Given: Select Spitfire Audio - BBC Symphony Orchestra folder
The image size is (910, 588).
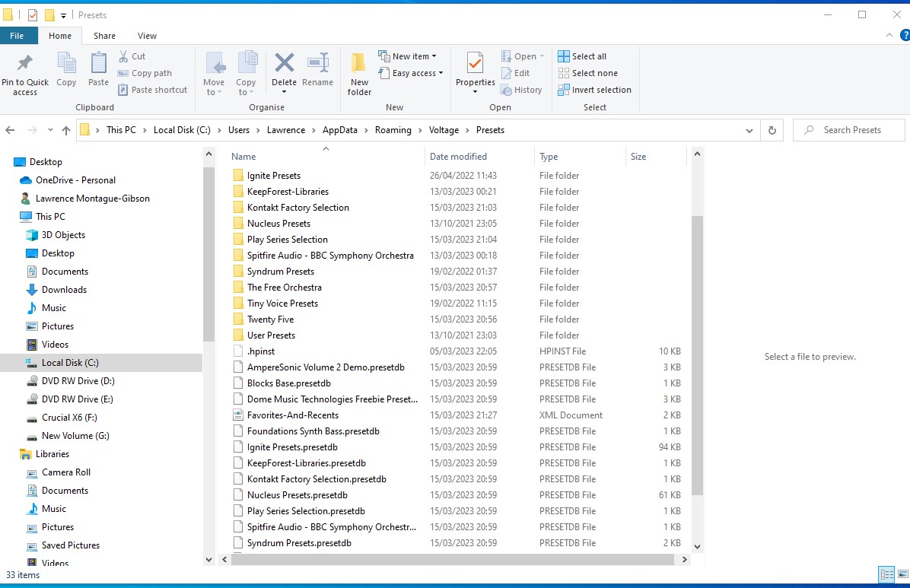Looking at the screenshot, I should coord(330,256).
